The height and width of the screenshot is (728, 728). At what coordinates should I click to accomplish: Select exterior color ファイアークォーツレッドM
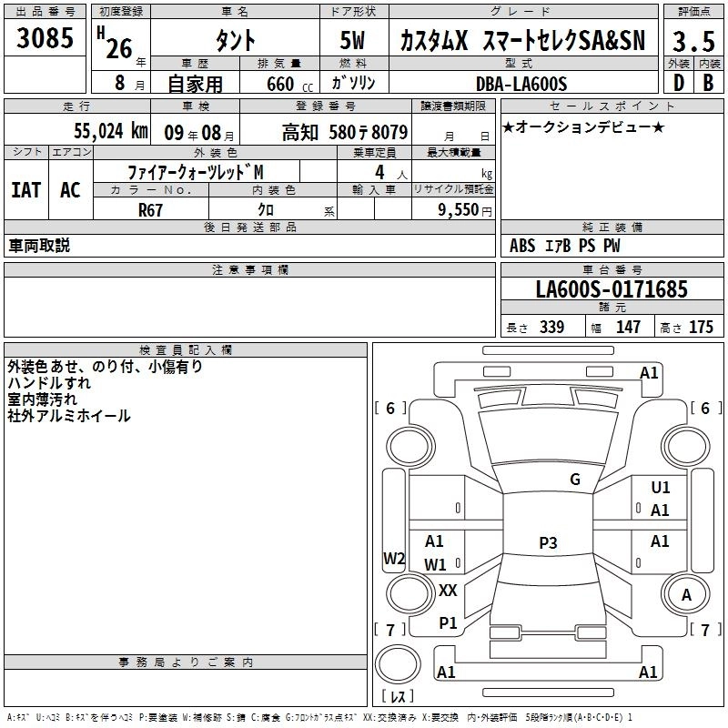[196, 172]
